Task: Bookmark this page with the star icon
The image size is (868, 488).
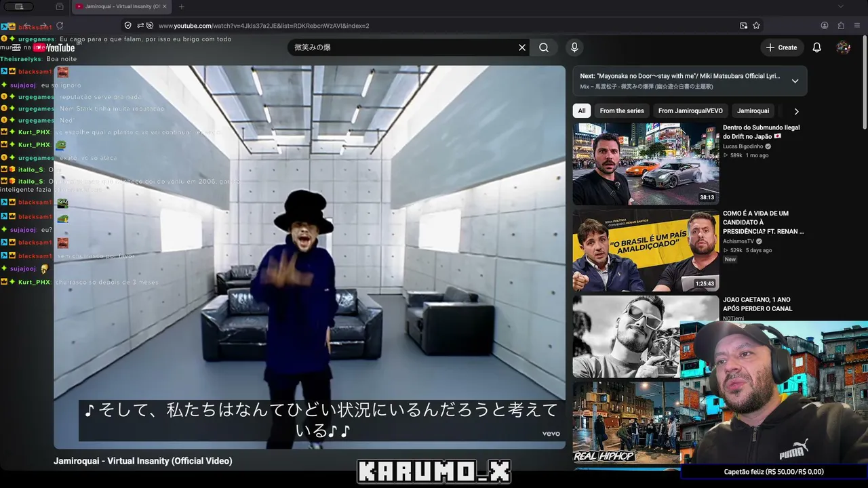Action: coord(756,26)
